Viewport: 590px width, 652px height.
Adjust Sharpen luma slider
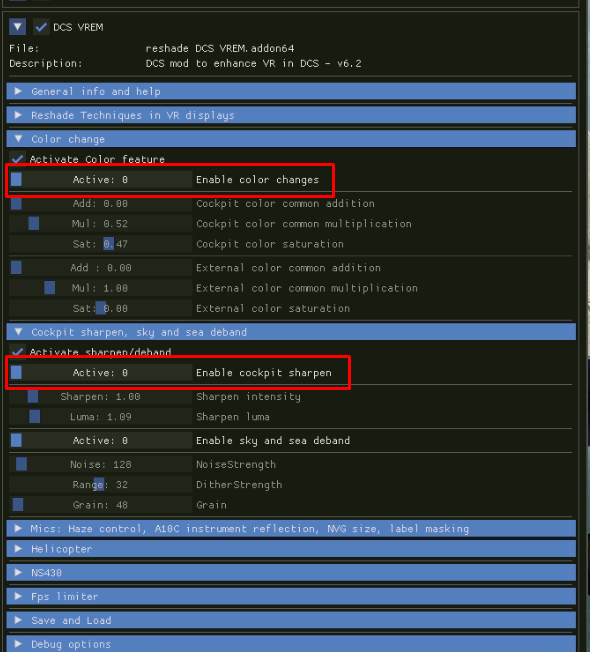(100, 417)
